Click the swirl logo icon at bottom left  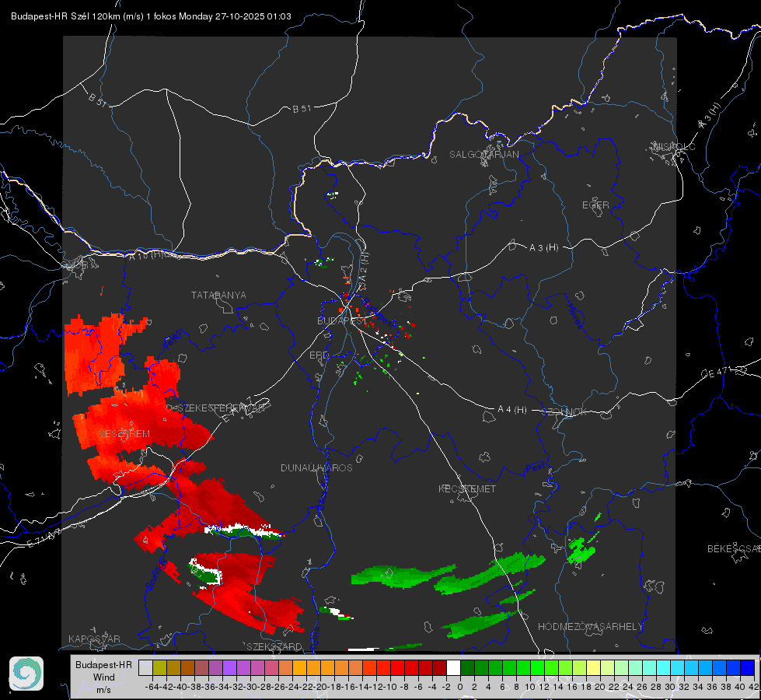(26, 674)
